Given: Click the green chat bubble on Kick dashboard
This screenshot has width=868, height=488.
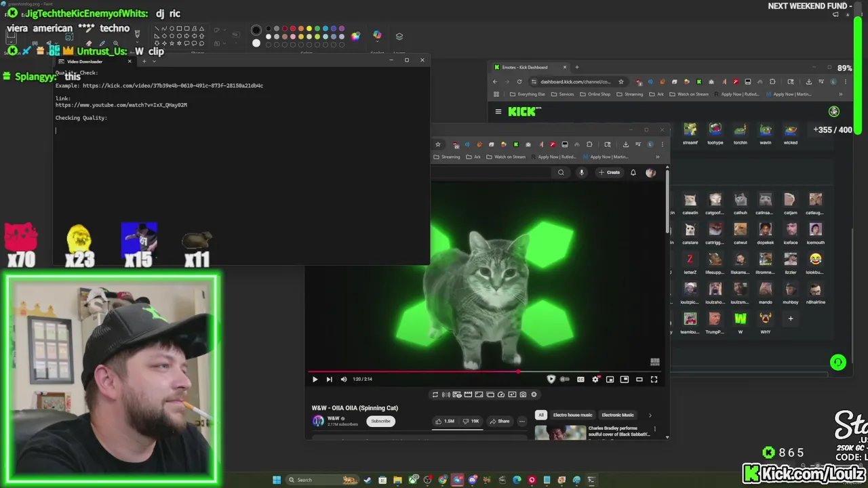Looking at the screenshot, I should click(x=838, y=363).
